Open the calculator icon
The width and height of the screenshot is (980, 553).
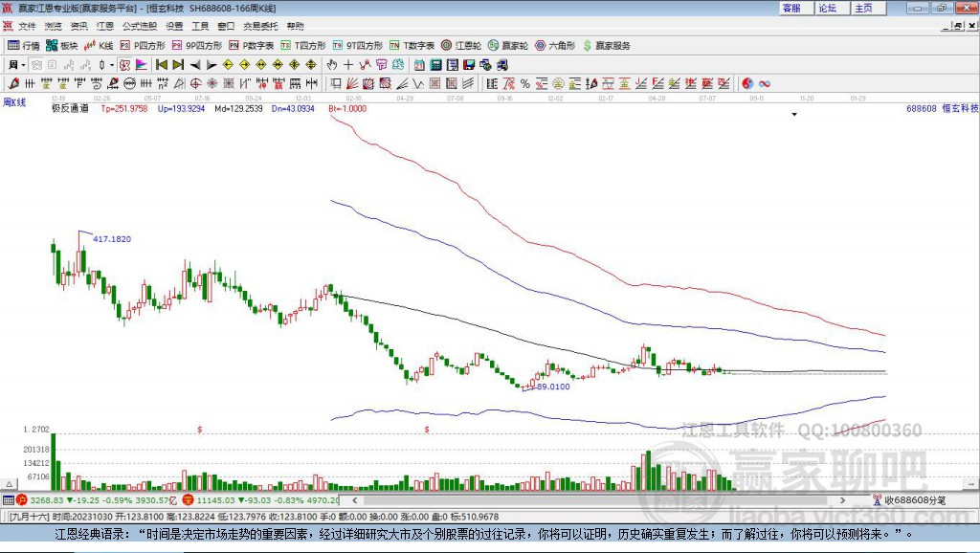pyautogui.click(x=436, y=65)
